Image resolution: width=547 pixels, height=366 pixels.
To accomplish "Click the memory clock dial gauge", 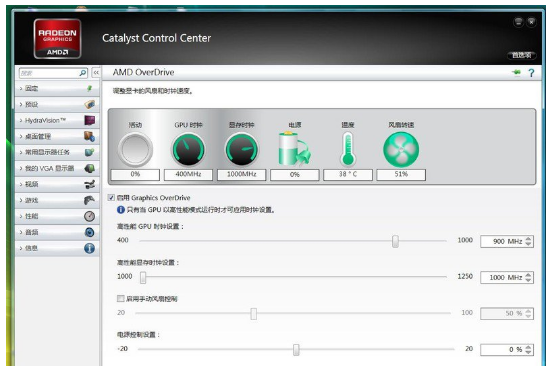I will [241, 150].
